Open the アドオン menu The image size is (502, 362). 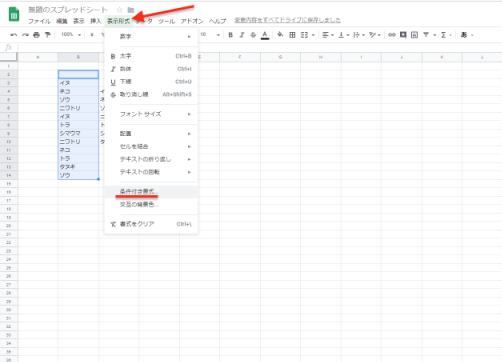(x=192, y=21)
